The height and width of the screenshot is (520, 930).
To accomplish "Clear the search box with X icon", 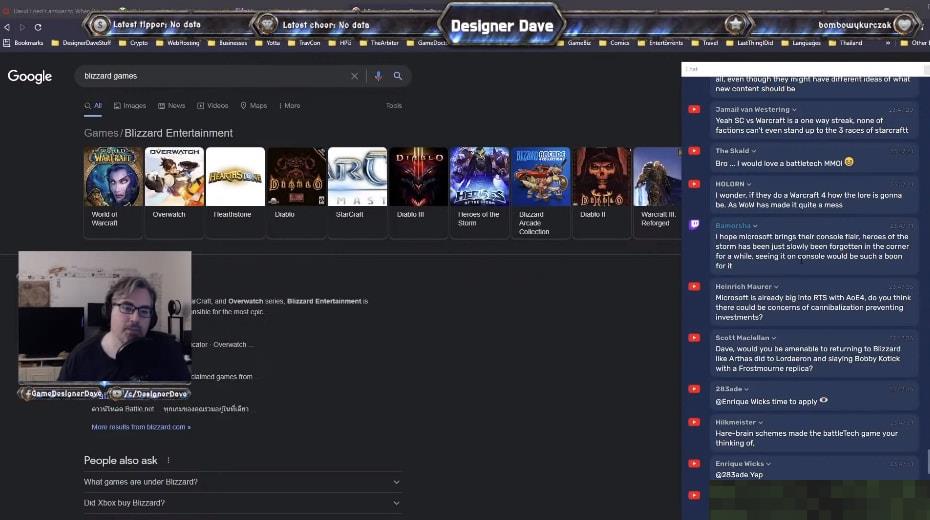I will coord(354,76).
